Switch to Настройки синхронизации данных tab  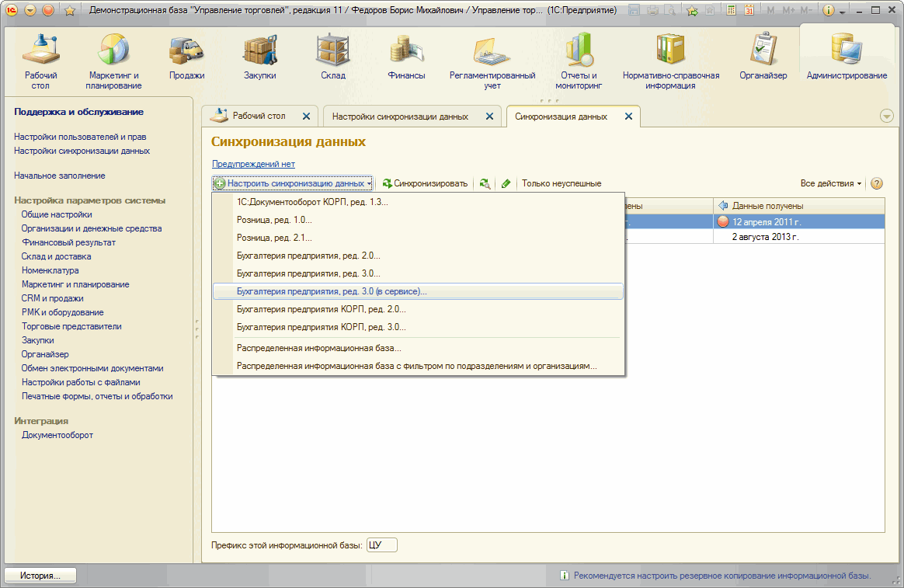400,117
